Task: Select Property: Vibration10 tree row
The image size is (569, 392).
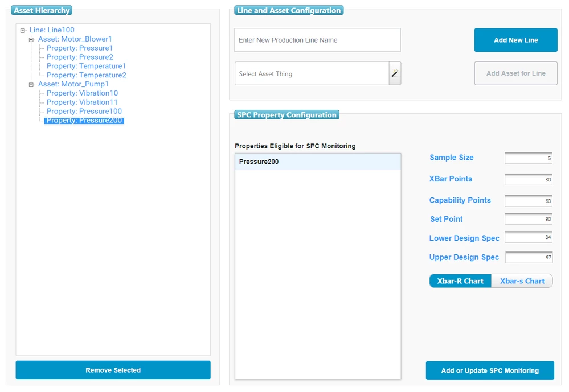Action: [x=83, y=93]
